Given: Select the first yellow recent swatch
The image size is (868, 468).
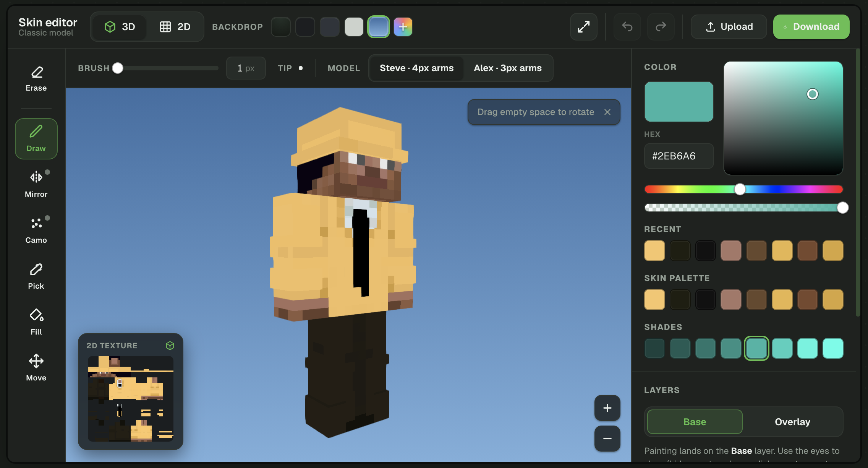Looking at the screenshot, I should 654,251.
